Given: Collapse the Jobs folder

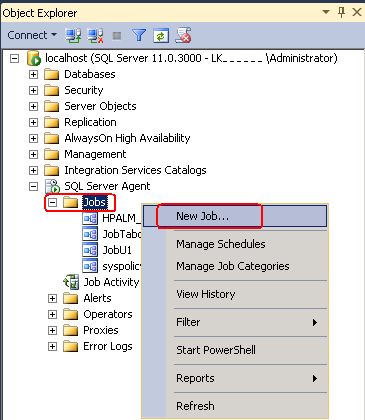Looking at the screenshot, I should (x=52, y=202).
